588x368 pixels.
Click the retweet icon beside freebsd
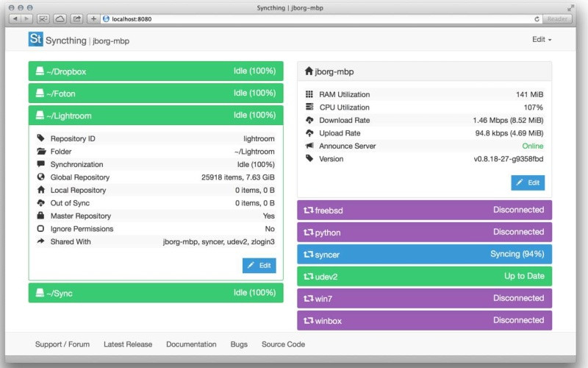tap(308, 210)
